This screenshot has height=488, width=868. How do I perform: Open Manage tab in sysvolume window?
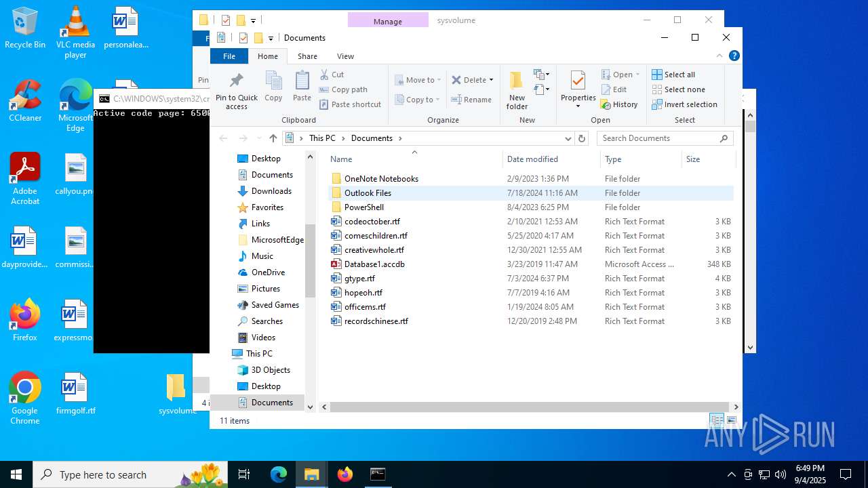click(388, 21)
